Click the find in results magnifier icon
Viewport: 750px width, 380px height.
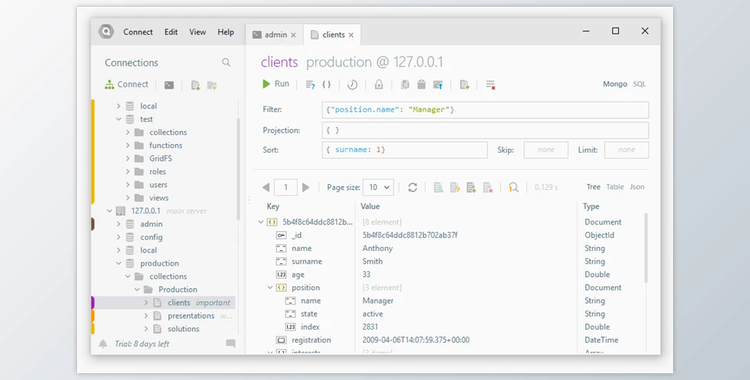click(x=514, y=188)
